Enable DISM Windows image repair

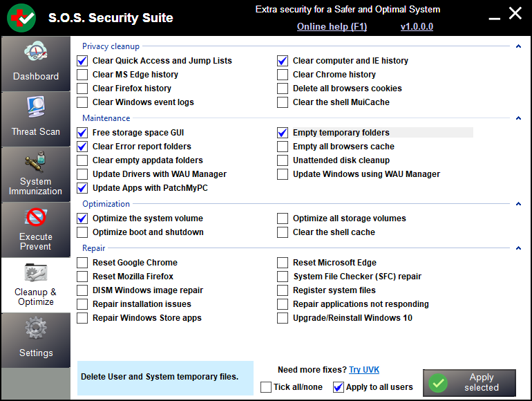(x=82, y=290)
